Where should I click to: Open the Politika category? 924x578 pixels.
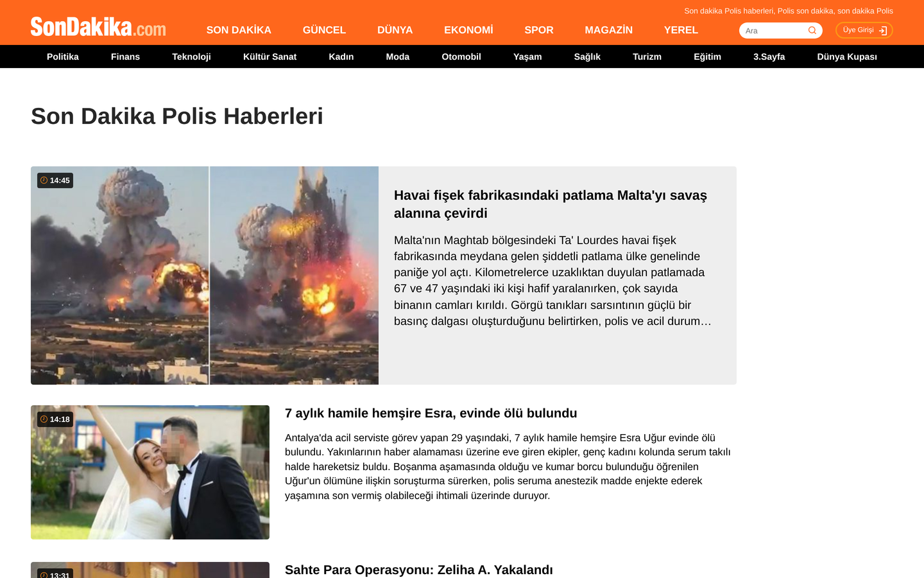click(x=63, y=57)
